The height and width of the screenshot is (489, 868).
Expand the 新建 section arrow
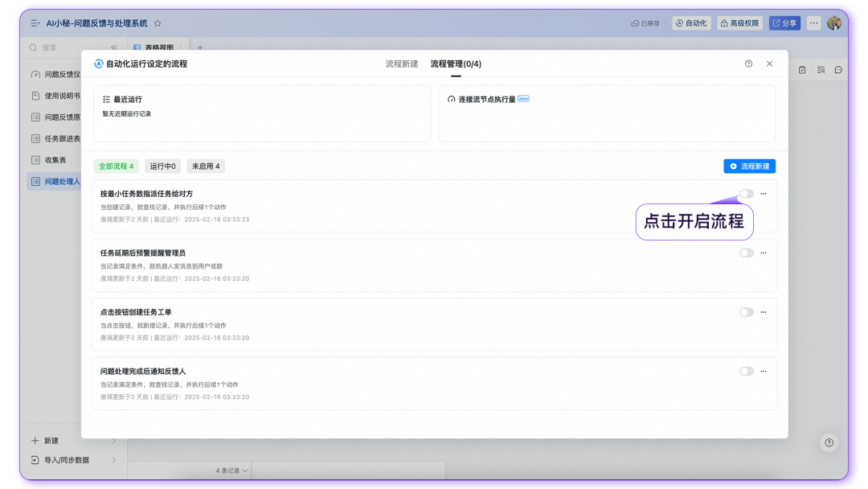click(113, 440)
